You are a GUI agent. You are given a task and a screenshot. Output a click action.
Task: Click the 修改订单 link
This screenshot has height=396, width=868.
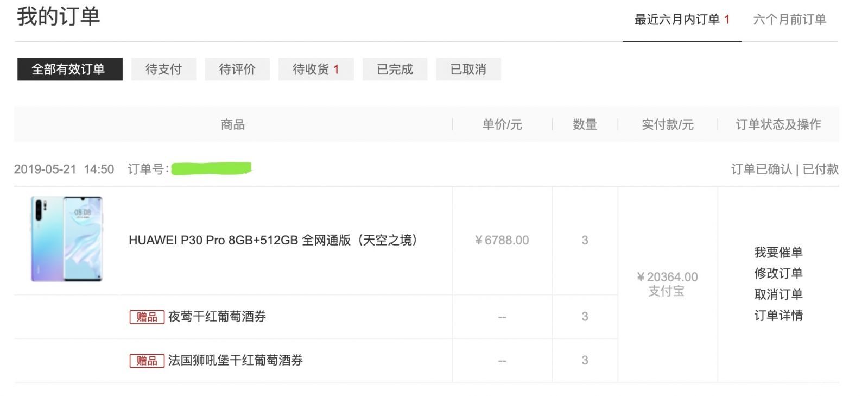coord(778,273)
